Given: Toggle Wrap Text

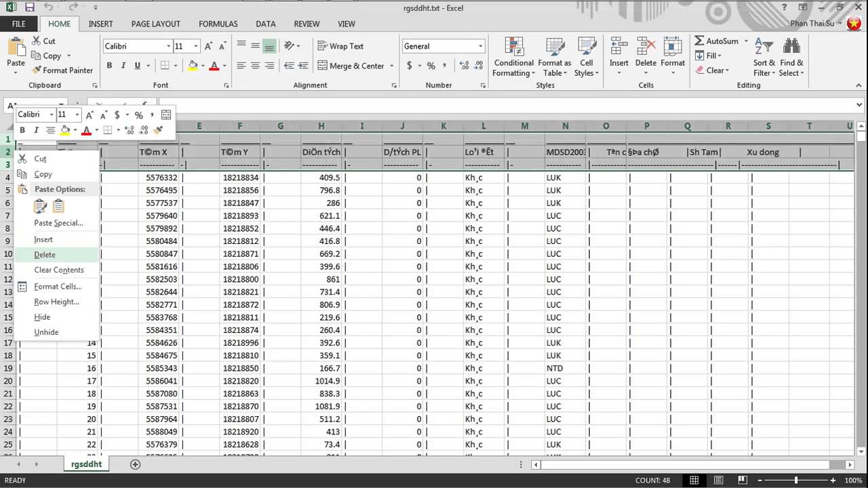Looking at the screenshot, I should click(340, 46).
